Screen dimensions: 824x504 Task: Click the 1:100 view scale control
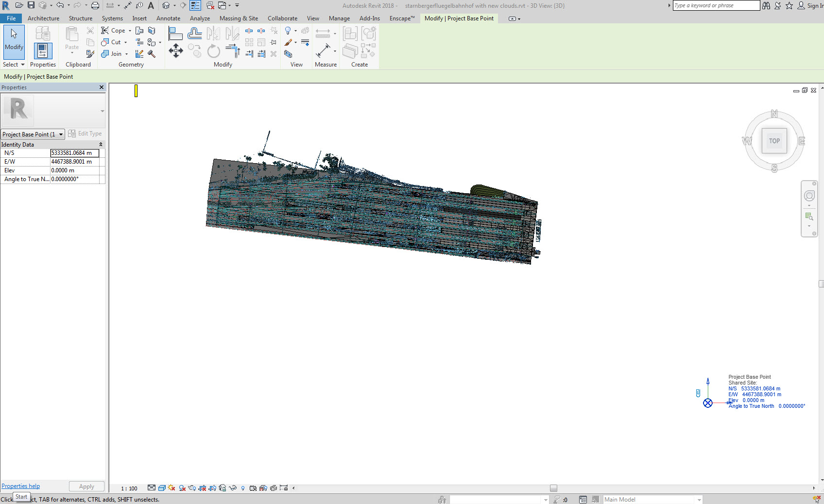(129, 488)
